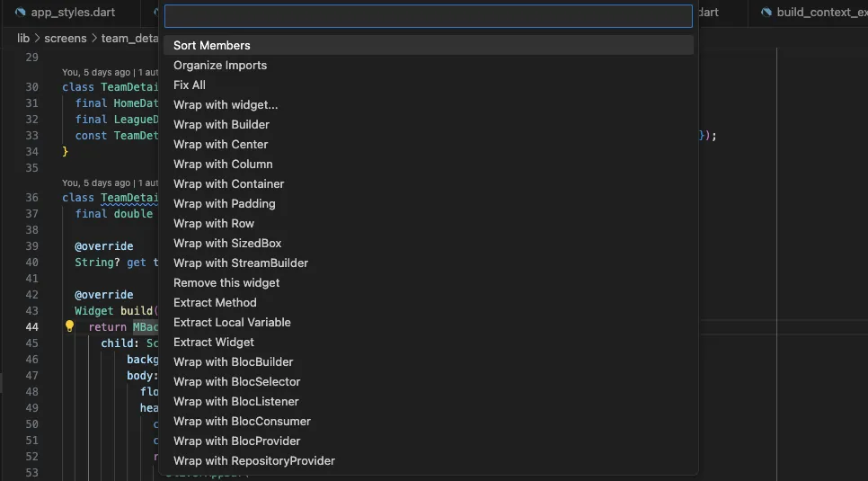Viewport: 868px width, 481px height.
Task: Choose Wrap with SizedBox
Action: click(x=227, y=243)
